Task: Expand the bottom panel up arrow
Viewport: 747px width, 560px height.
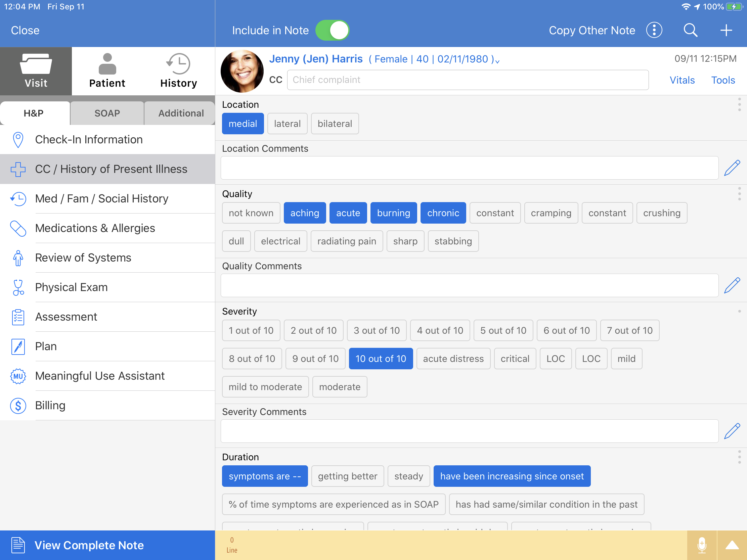Action: [x=732, y=545]
